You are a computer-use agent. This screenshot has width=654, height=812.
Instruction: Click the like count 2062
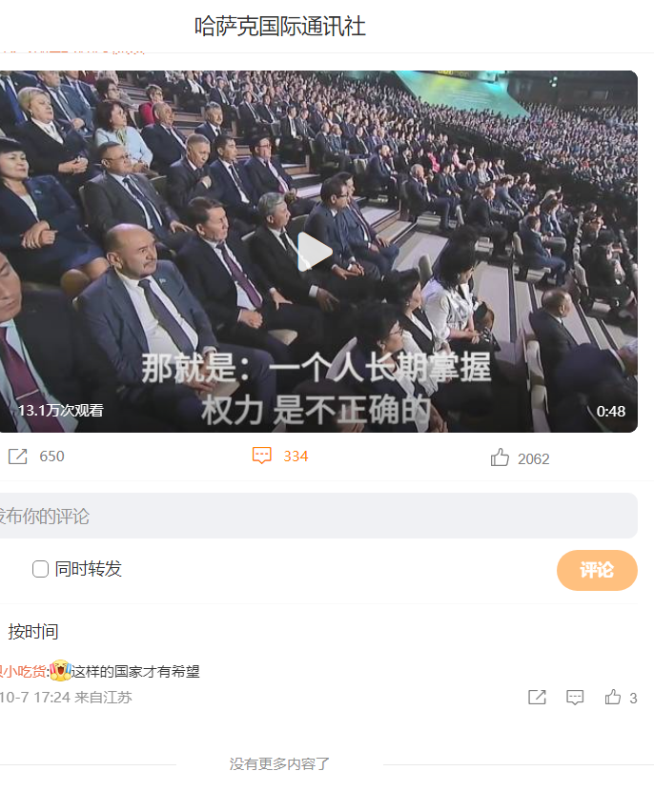(x=533, y=458)
